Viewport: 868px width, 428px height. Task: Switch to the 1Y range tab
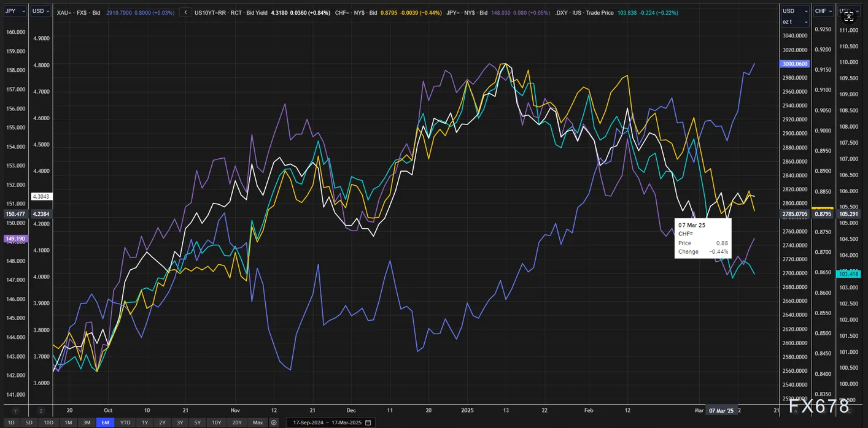(x=145, y=422)
